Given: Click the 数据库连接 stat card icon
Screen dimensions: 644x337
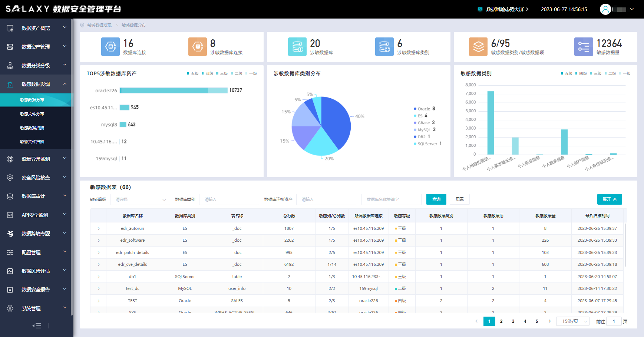Looking at the screenshot, I should coord(110,47).
